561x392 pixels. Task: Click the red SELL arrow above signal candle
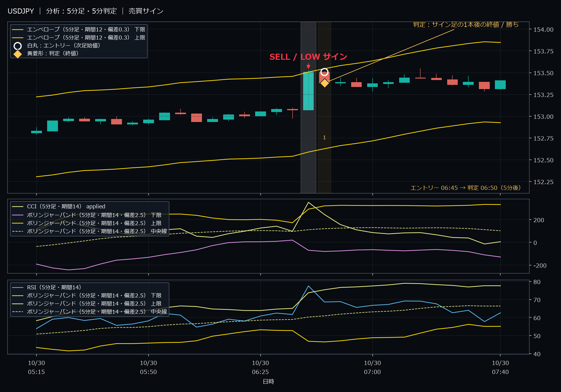(x=308, y=66)
